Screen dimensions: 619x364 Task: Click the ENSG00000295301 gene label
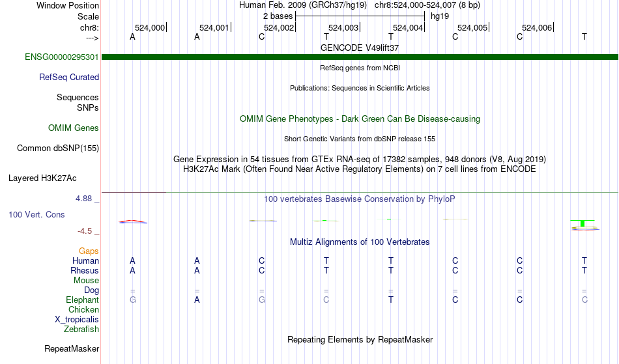[x=62, y=57]
